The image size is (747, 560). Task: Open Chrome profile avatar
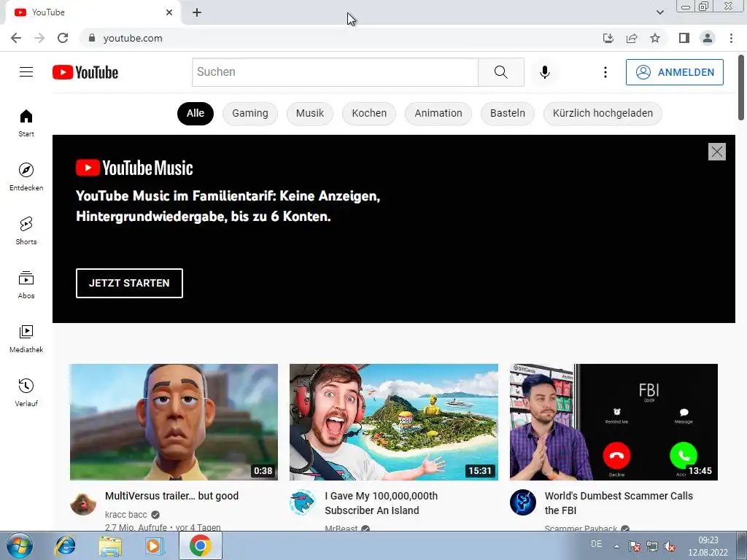click(x=708, y=38)
